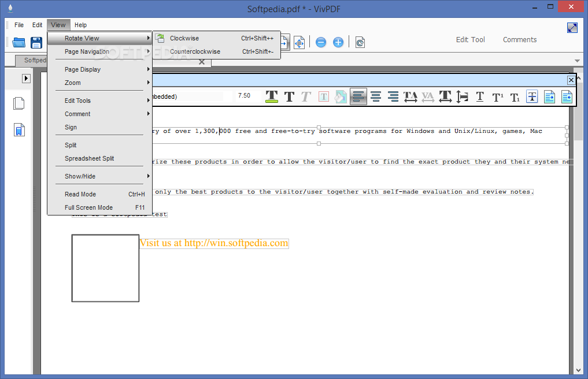
Task: Align text right in edit toolbar
Action: (x=393, y=96)
